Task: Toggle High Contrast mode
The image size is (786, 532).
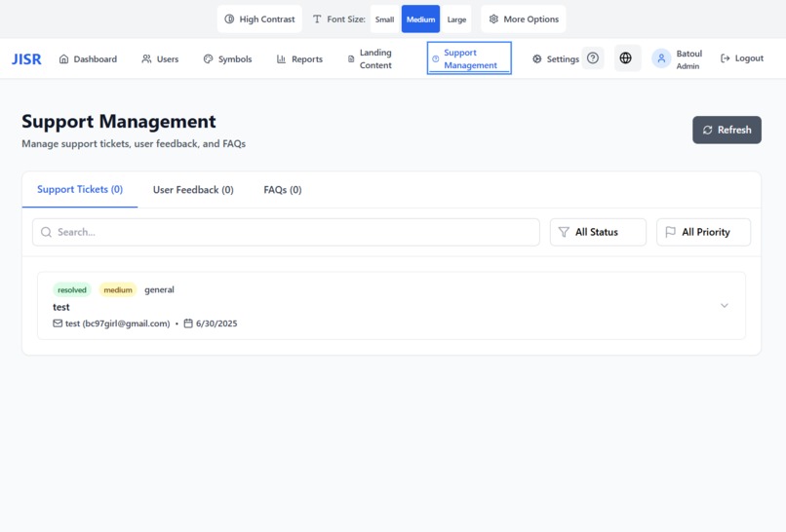Action: tap(259, 19)
